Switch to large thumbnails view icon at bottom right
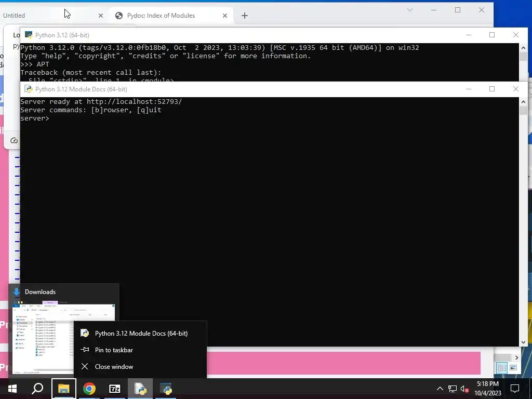The image size is (532, 399). (513, 368)
